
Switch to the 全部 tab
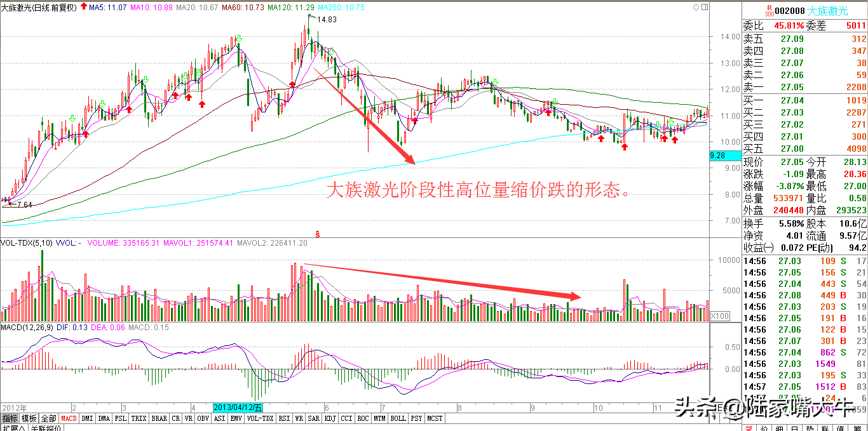click(49, 418)
